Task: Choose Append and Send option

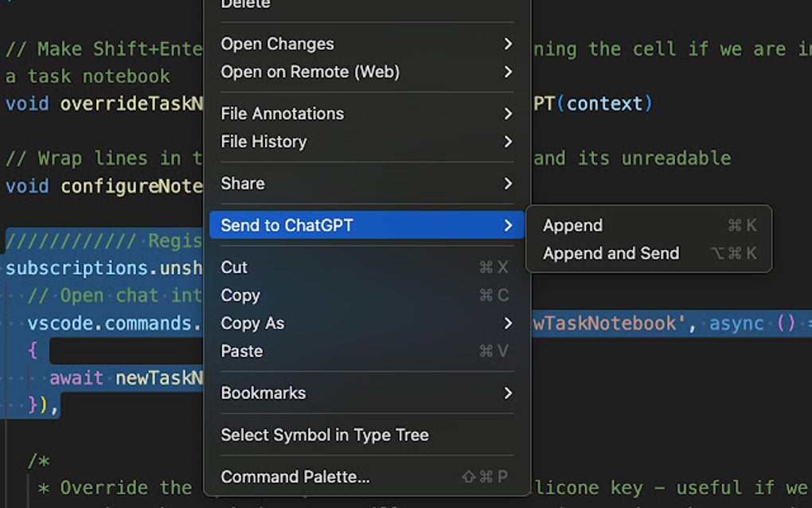Action: pos(611,253)
